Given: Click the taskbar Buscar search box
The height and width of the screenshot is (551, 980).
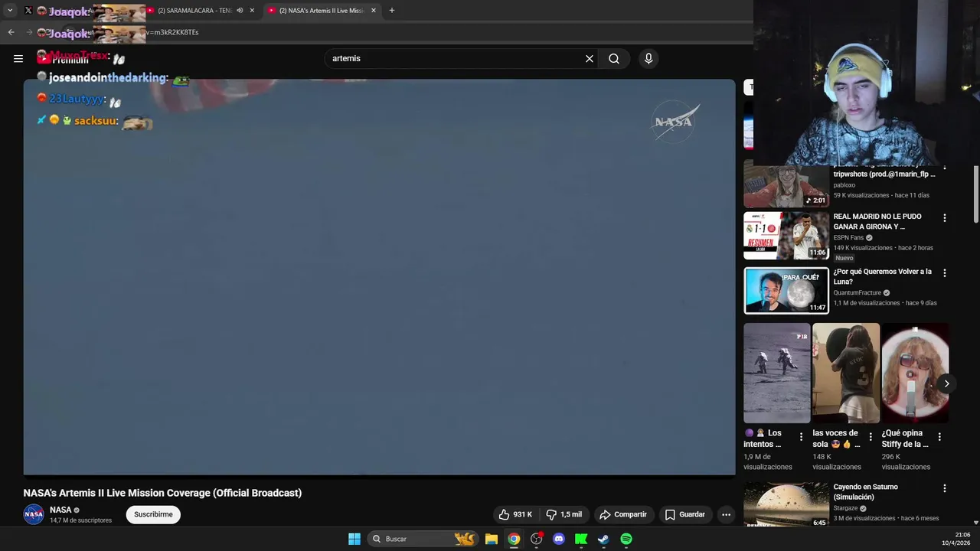Looking at the screenshot, I should pos(423,539).
